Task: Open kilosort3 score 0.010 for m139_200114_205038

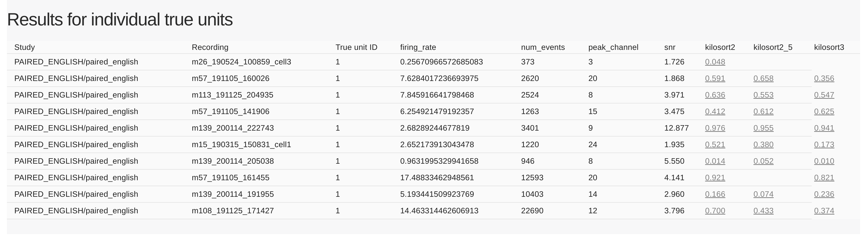Action: 824,161
